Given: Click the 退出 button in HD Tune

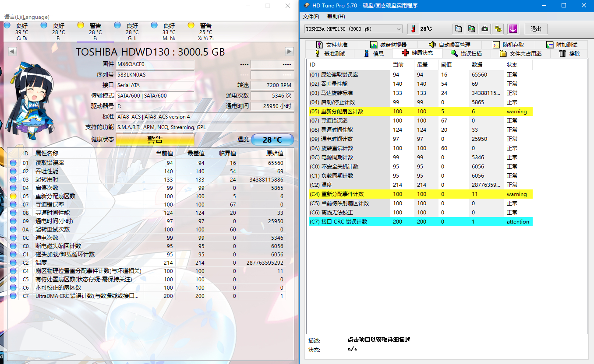Looking at the screenshot, I should [x=536, y=29].
